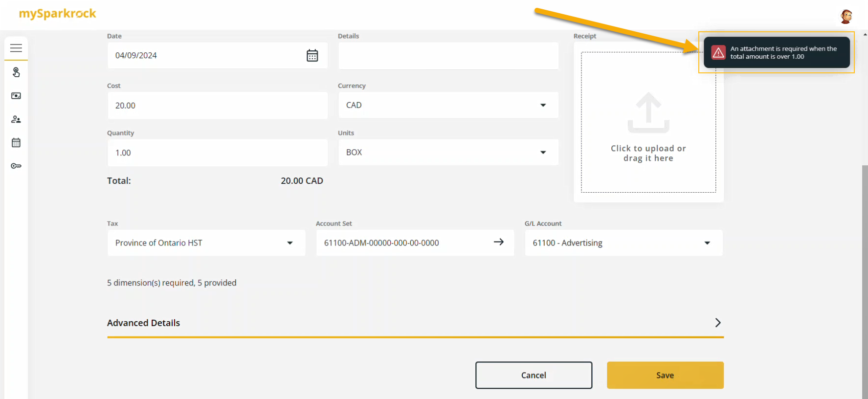Screen dimensions: 868x399
Task: Open the cash/money section from the sidebar
Action: pos(16,96)
